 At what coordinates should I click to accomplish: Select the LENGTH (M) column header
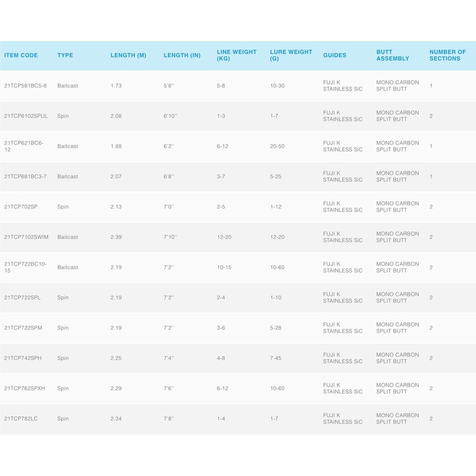click(x=128, y=55)
